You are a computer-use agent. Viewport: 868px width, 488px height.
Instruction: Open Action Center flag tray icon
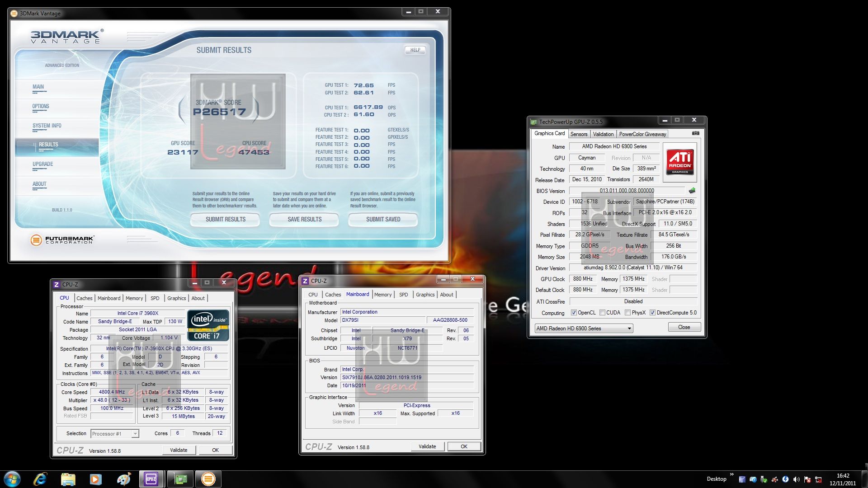coord(807,479)
